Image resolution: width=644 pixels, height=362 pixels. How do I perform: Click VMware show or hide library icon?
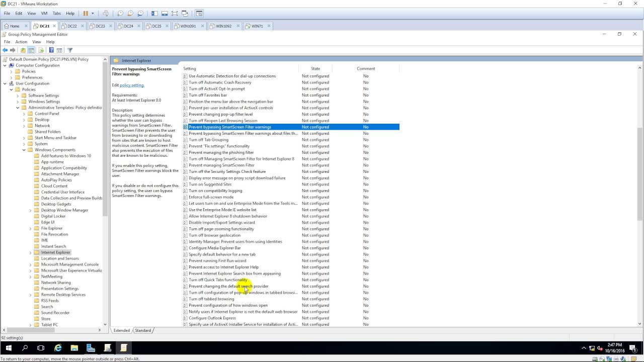click(154, 14)
